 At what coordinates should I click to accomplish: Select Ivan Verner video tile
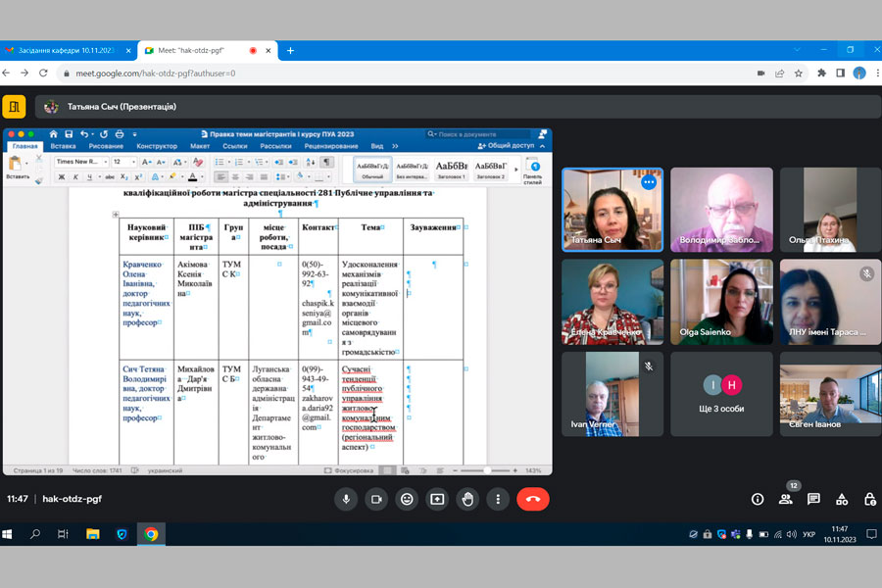(612, 394)
